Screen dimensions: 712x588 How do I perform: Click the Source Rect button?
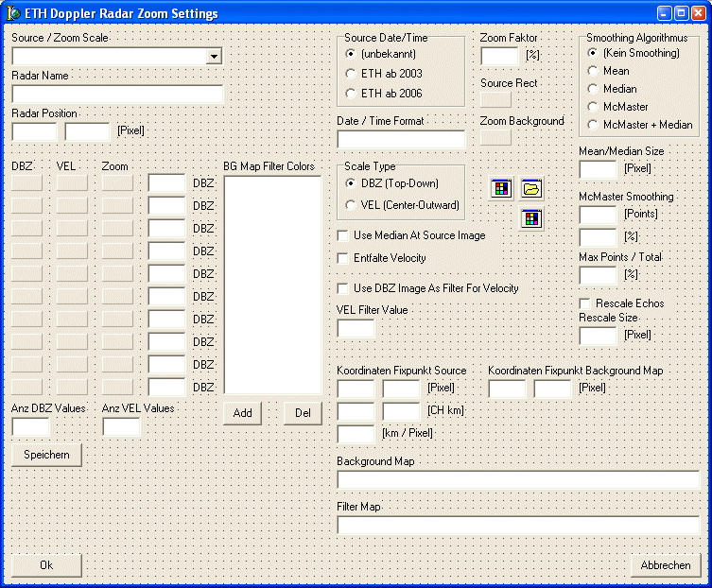coord(495,99)
